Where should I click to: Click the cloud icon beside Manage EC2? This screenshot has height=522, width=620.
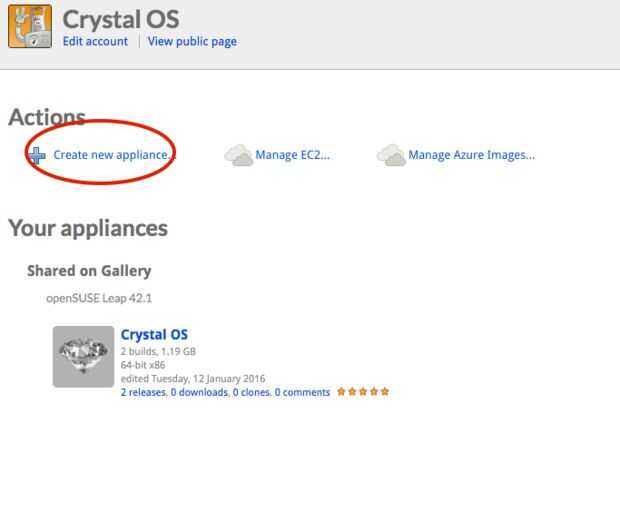(238, 155)
